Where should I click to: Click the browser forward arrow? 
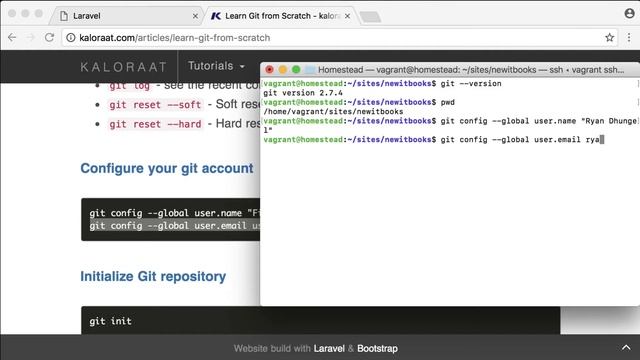(x=31, y=38)
